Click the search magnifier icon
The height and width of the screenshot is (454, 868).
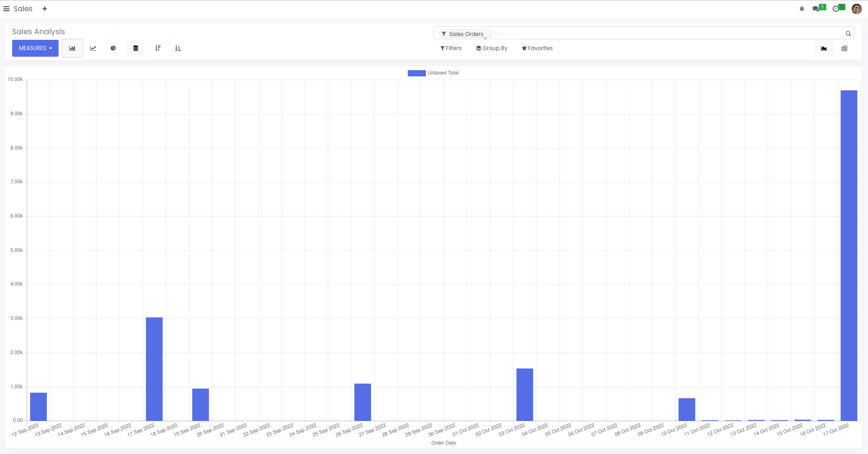click(848, 34)
